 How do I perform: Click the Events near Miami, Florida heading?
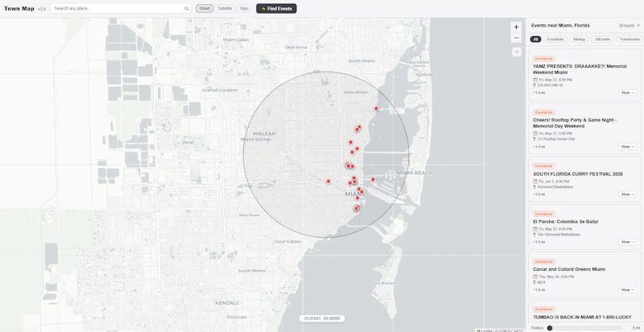click(560, 26)
